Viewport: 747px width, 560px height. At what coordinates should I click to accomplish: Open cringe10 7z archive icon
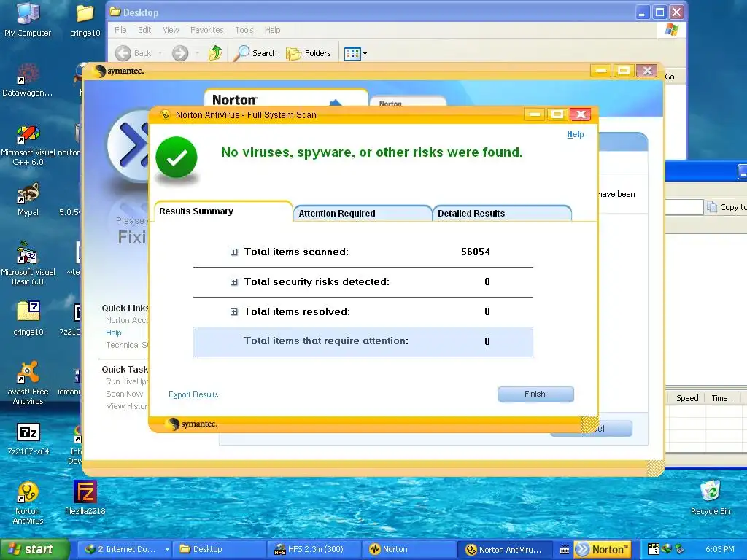click(x=28, y=318)
